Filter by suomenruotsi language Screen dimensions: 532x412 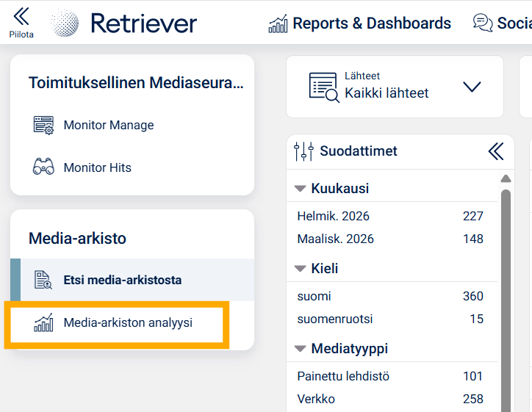334,319
